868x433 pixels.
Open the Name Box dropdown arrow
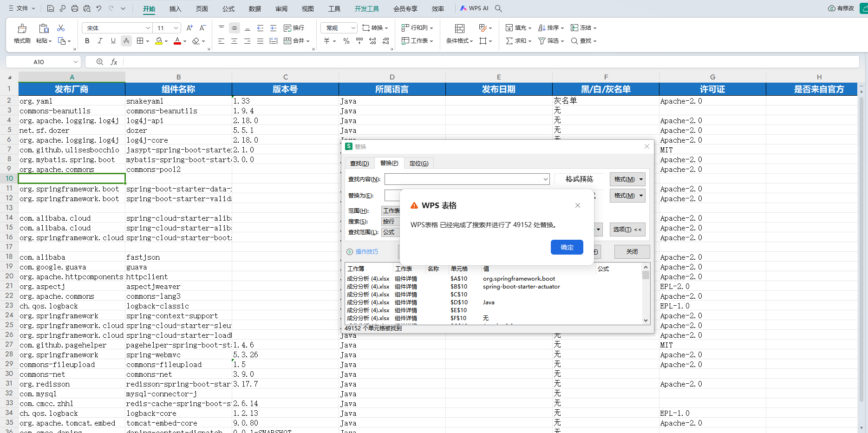point(75,62)
